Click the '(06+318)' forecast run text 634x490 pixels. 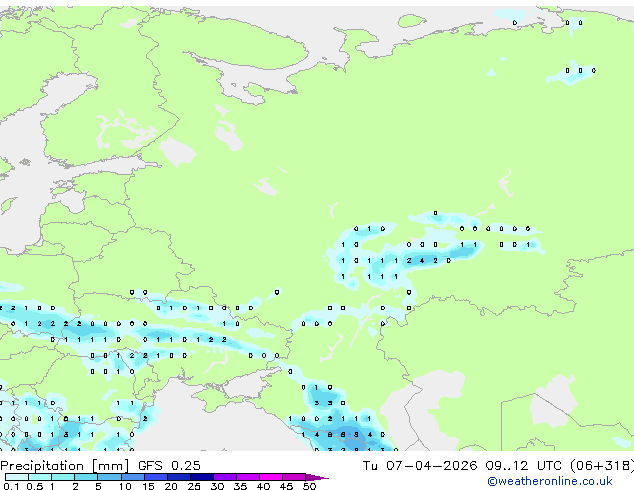602,466
